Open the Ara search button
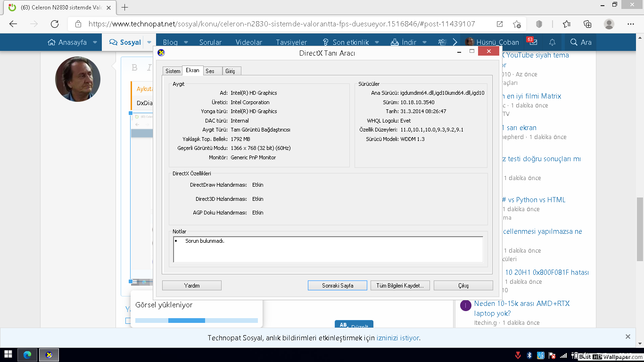Image resolution: width=644 pixels, height=362 pixels. pyautogui.click(x=581, y=42)
